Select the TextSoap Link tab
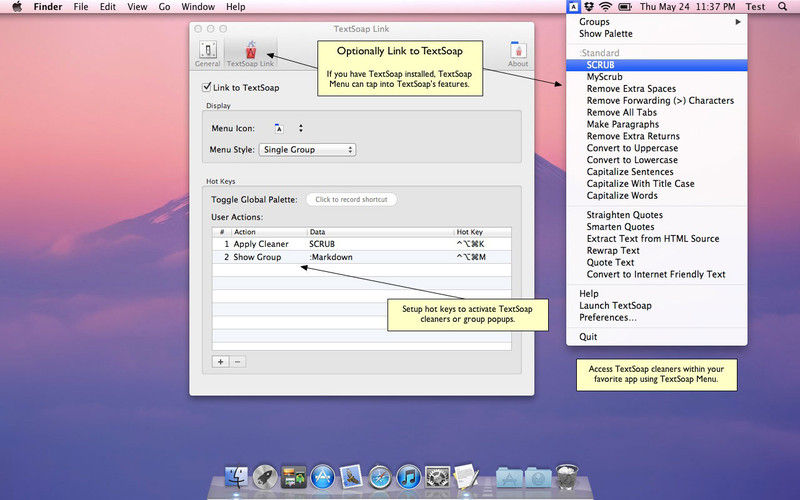The height and width of the screenshot is (500, 800). coord(250,53)
